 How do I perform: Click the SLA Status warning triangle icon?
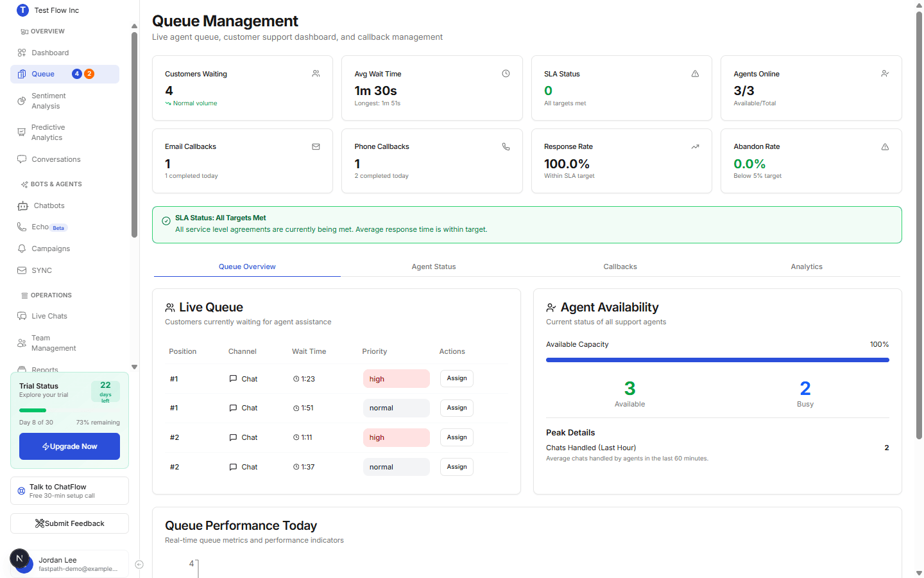coord(695,74)
